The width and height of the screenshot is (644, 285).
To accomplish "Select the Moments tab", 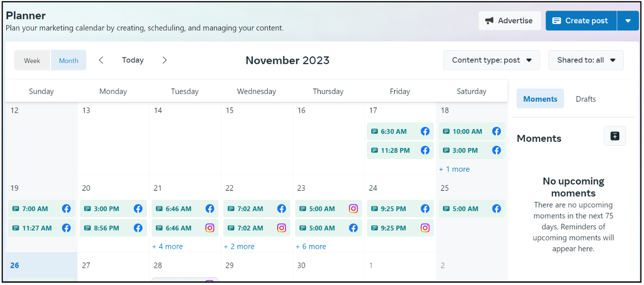I will (x=540, y=99).
